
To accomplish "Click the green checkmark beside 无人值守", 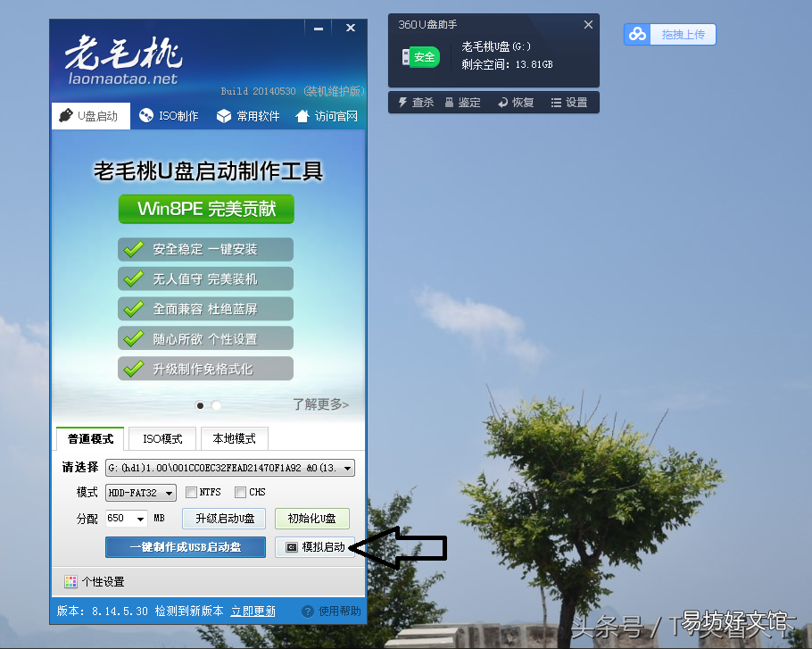I will tap(134, 279).
